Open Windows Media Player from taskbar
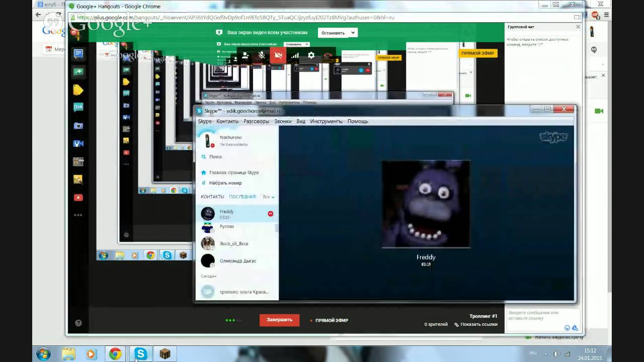Viewport: 644px width, 362px height. tap(91, 354)
